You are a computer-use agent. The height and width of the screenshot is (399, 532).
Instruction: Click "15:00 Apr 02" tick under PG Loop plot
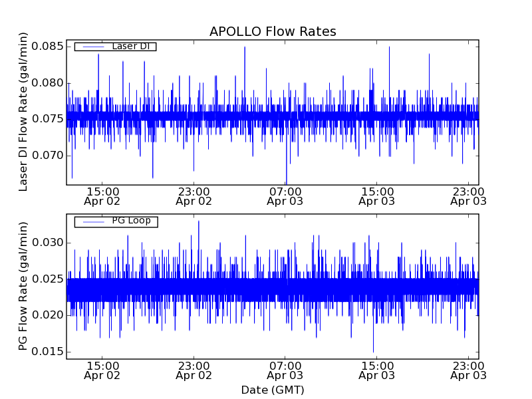tap(102, 371)
